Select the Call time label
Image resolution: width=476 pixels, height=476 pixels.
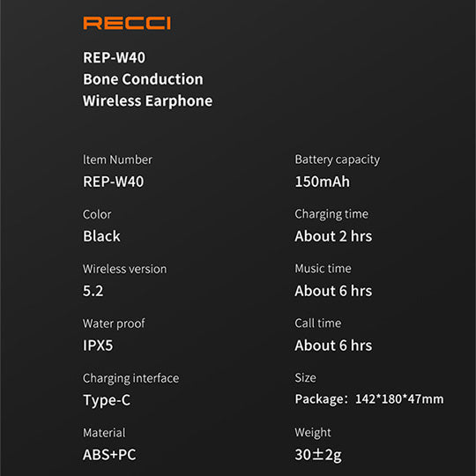coord(318,324)
